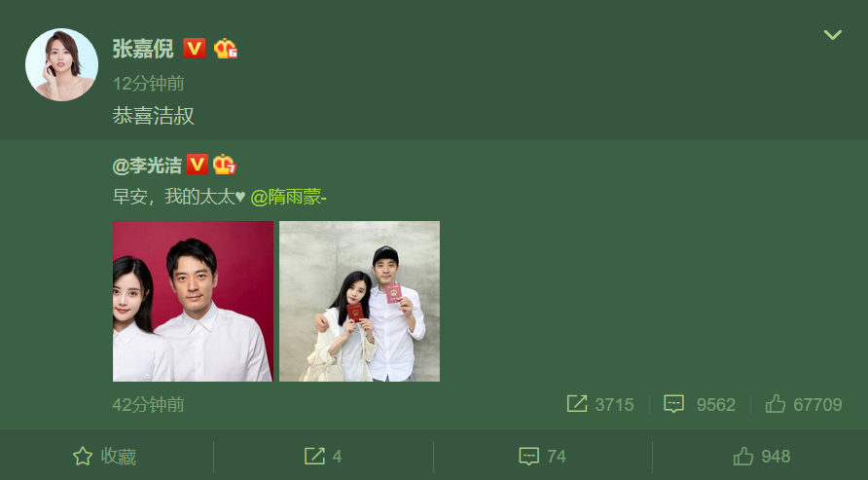Open the red background couple photo

tap(194, 301)
